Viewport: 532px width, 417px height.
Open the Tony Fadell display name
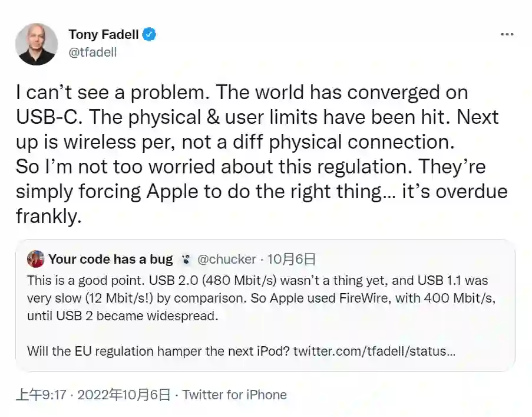coord(103,34)
